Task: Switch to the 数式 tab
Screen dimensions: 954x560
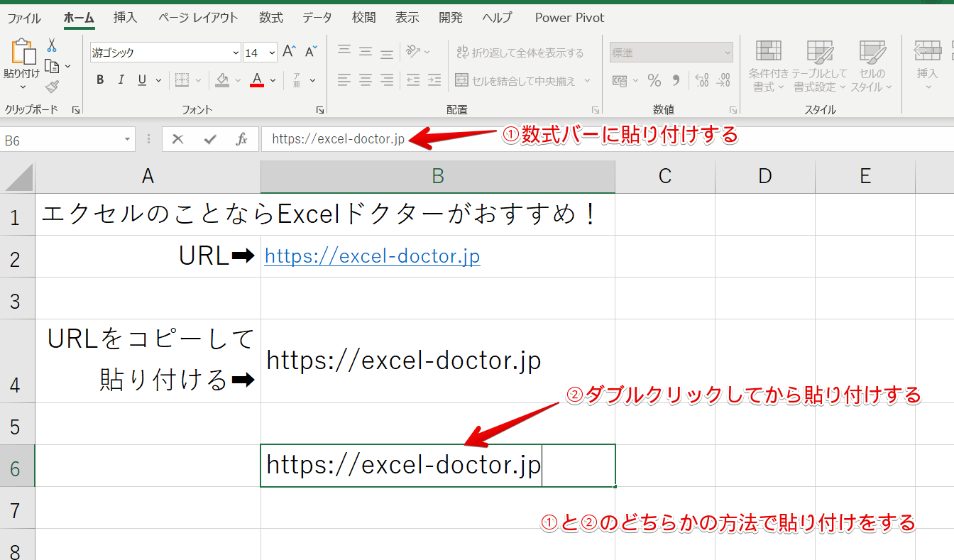Action: pos(271,18)
